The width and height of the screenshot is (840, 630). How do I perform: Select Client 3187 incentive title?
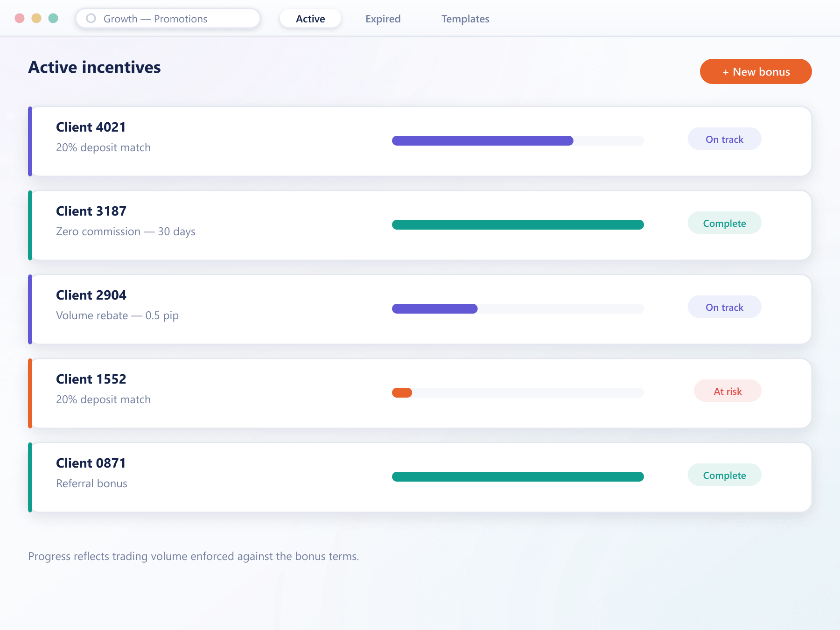[x=91, y=211]
